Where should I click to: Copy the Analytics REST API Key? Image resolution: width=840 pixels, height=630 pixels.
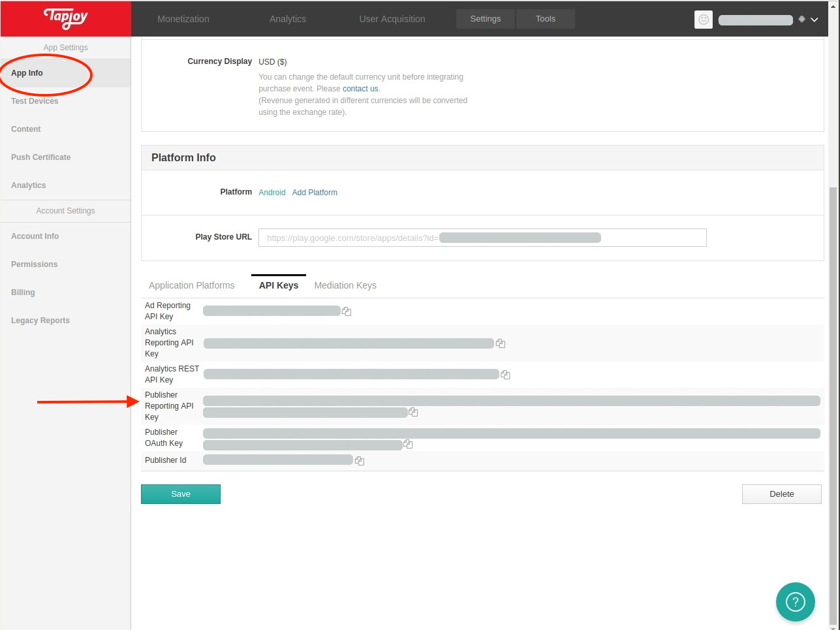click(505, 374)
